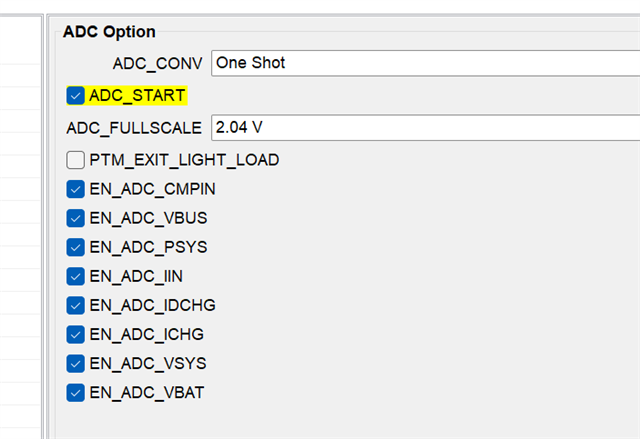Enable the PTM_EXIT_LIGHT_LOAD checkbox
The image size is (640, 439).
point(75,159)
